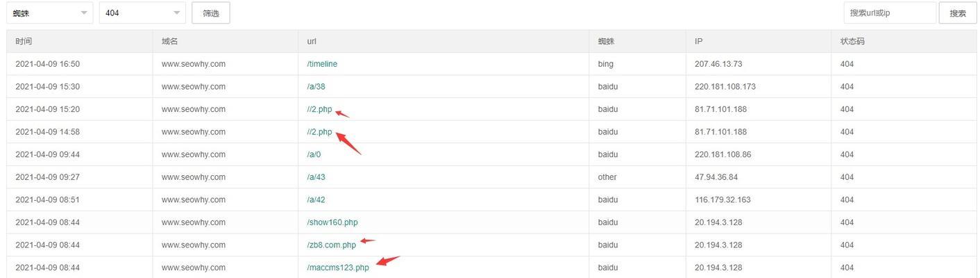Expand the 404 status code dropdown
This screenshot has width=980, height=278.
point(142,13)
